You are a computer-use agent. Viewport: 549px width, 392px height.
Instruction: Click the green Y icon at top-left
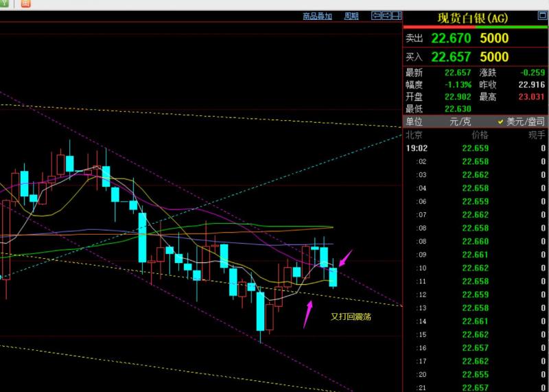[x=4, y=3]
